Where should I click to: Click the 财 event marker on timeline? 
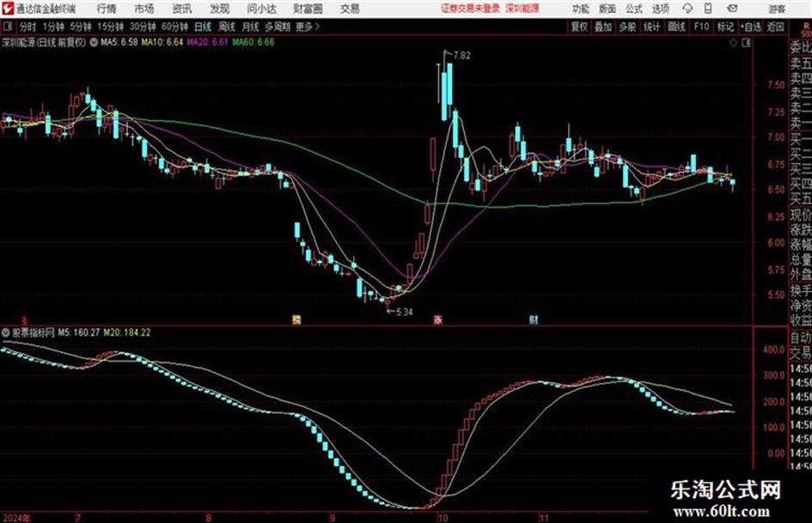(534, 319)
